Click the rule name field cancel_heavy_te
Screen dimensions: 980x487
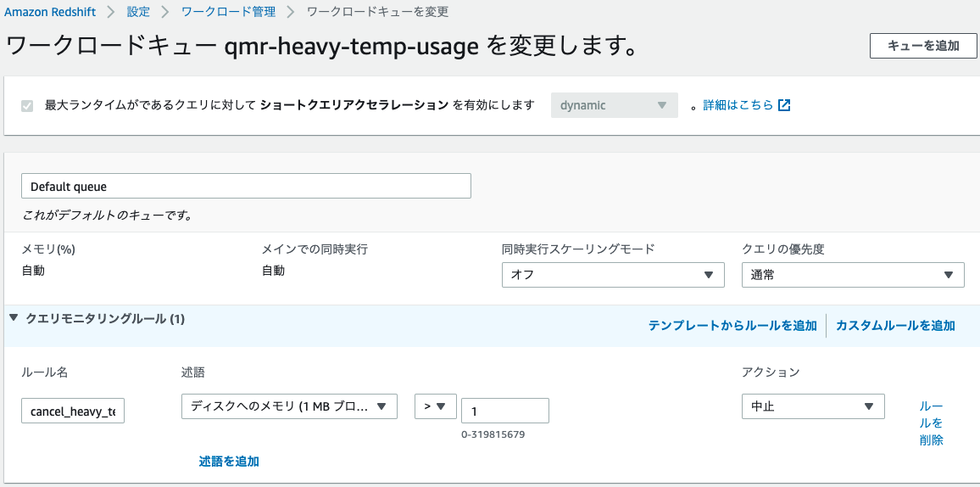pyautogui.click(x=73, y=411)
